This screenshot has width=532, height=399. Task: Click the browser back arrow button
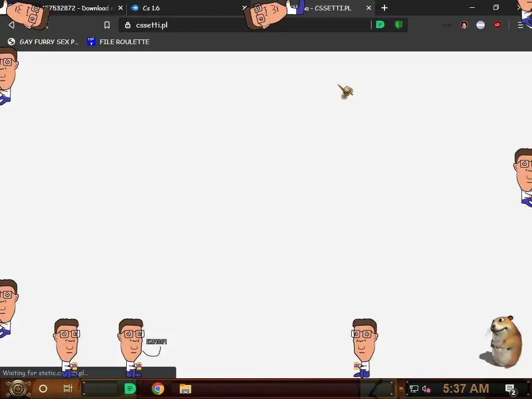[x=11, y=25]
